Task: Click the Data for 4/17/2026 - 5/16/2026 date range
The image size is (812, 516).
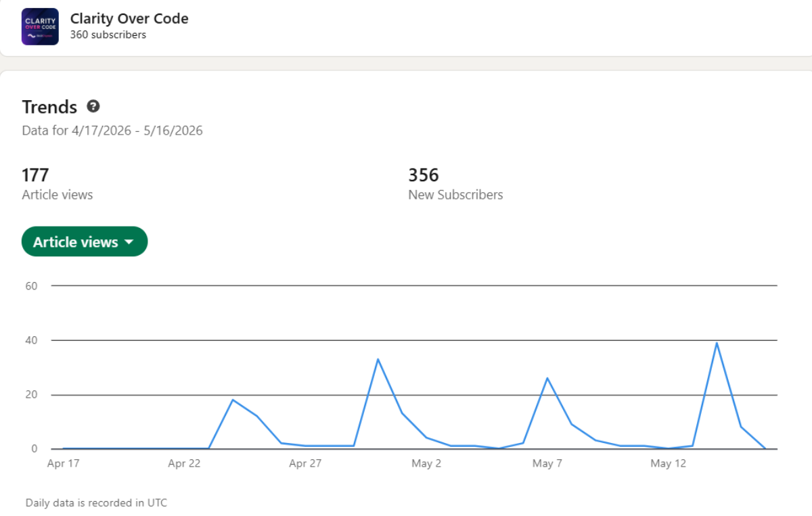Action: tap(112, 131)
